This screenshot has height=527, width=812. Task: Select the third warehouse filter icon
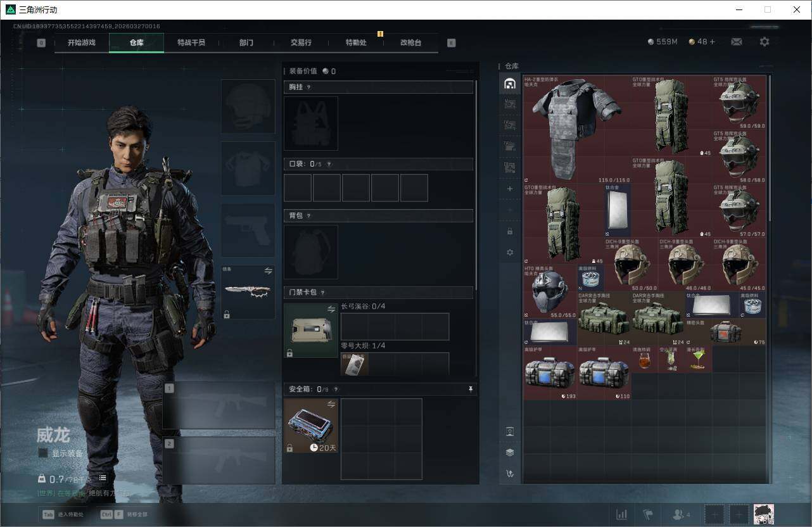(x=510, y=125)
